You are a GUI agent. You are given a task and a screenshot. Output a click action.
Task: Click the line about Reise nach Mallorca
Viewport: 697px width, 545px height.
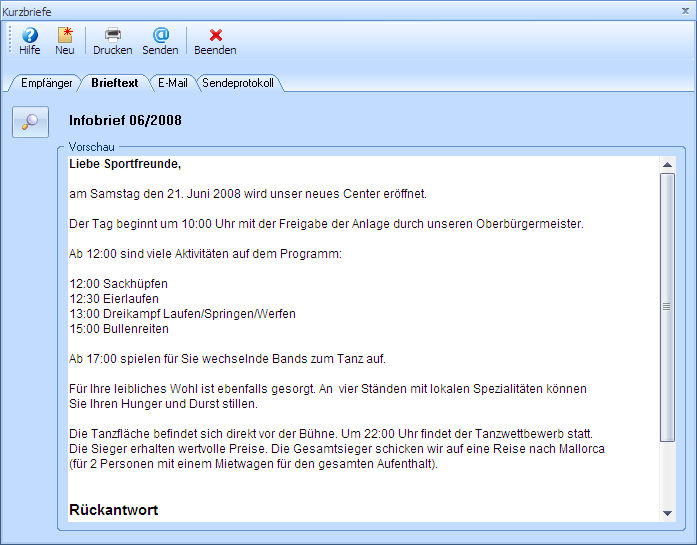tap(336, 449)
